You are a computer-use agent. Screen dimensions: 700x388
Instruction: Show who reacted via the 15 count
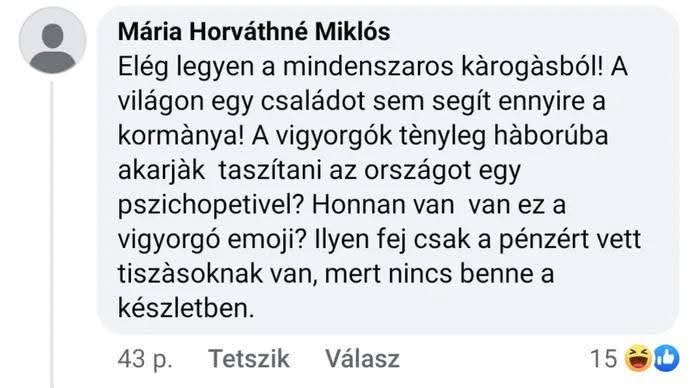pos(604,359)
